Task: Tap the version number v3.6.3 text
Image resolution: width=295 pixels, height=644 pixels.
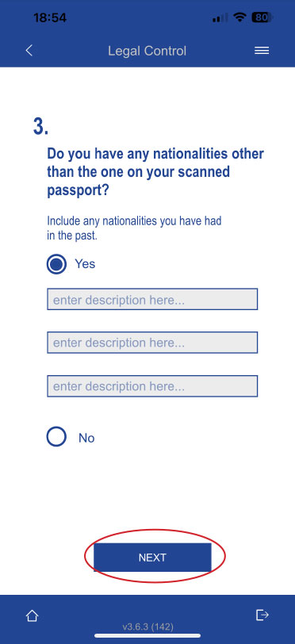Action: pos(148,627)
